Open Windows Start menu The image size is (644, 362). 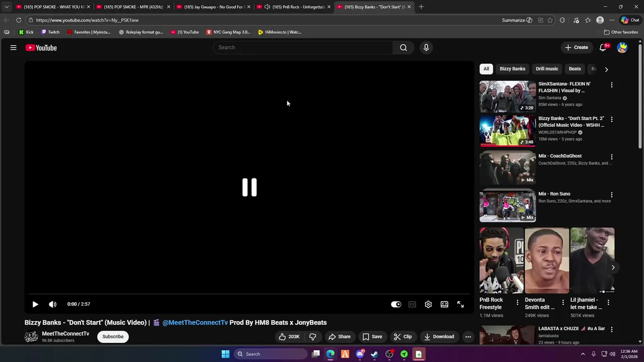(225, 354)
